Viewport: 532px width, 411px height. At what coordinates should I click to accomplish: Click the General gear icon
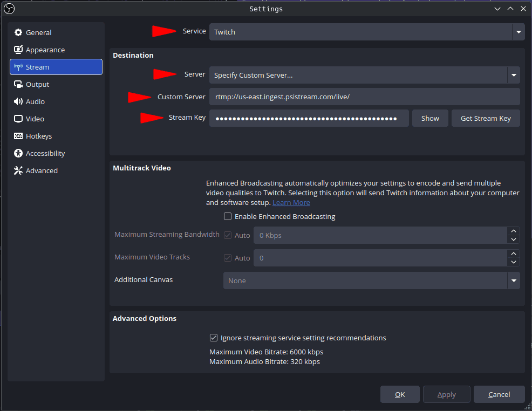18,32
